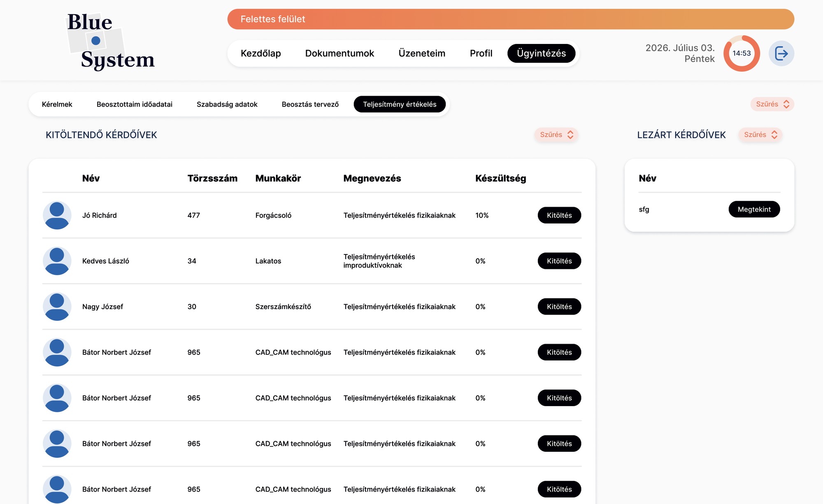
Task: Click the Szerszámkészítő job title cell
Action: [x=283, y=307]
